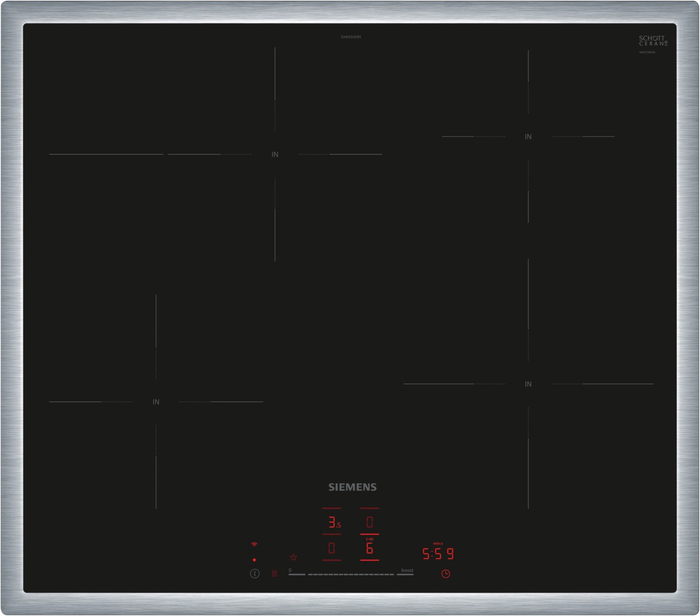Tap the IN mark of the bottom right zone

[x=528, y=384]
